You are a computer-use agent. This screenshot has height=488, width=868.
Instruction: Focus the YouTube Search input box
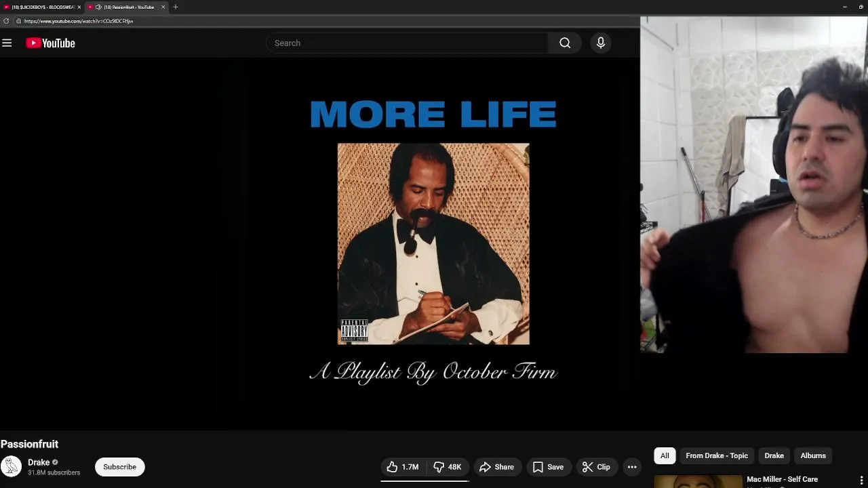(x=407, y=43)
